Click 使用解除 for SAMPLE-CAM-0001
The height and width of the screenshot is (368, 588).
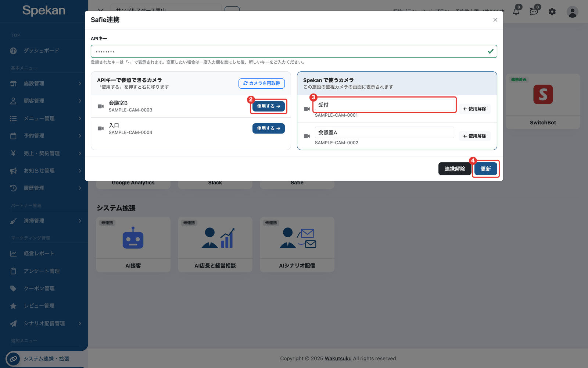(475, 109)
